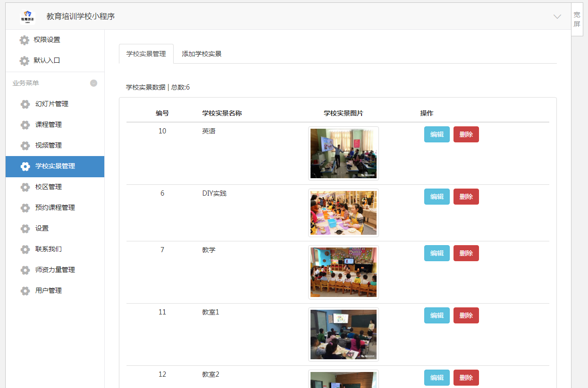Open the 教学 photo thumbnail
The image size is (588, 388).
344,272
